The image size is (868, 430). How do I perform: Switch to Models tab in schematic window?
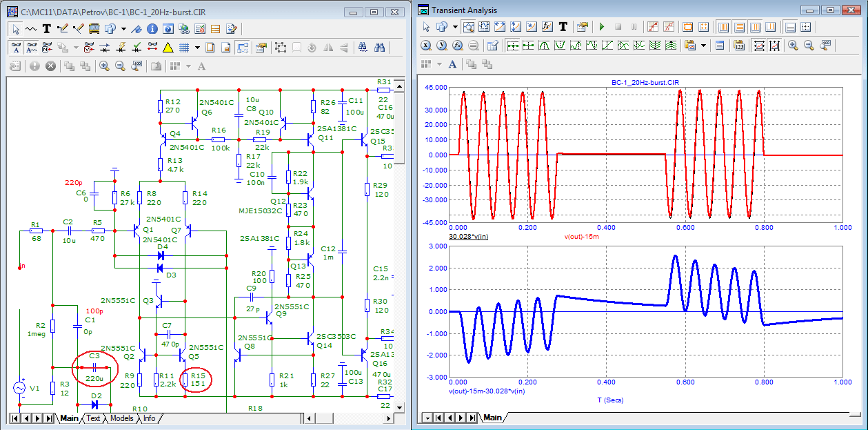click(x=122, y=418)
